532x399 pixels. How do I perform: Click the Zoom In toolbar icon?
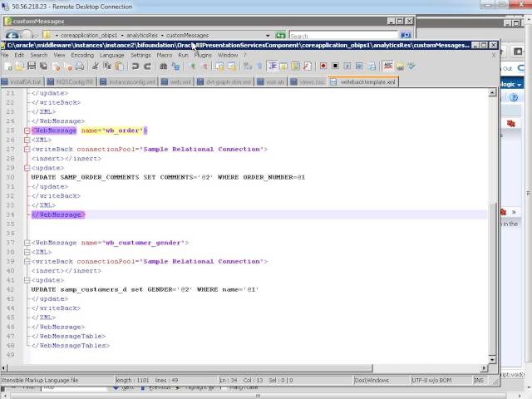pyautogui.click(x=192, y=66)
